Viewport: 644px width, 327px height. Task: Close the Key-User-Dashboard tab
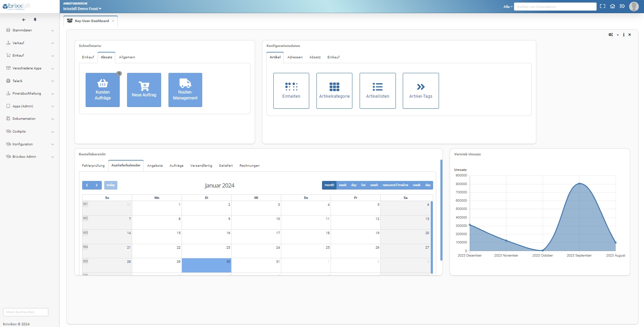coord(113,21)
